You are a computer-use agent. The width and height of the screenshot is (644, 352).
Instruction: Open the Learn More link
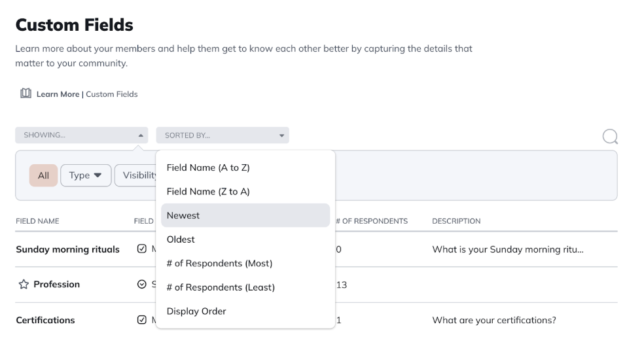tap(58, 94)
